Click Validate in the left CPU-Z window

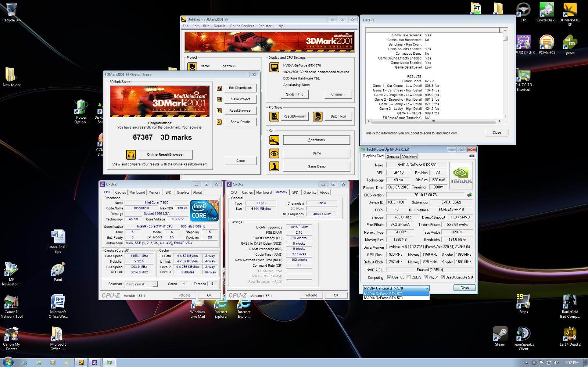tap(184, 295)
